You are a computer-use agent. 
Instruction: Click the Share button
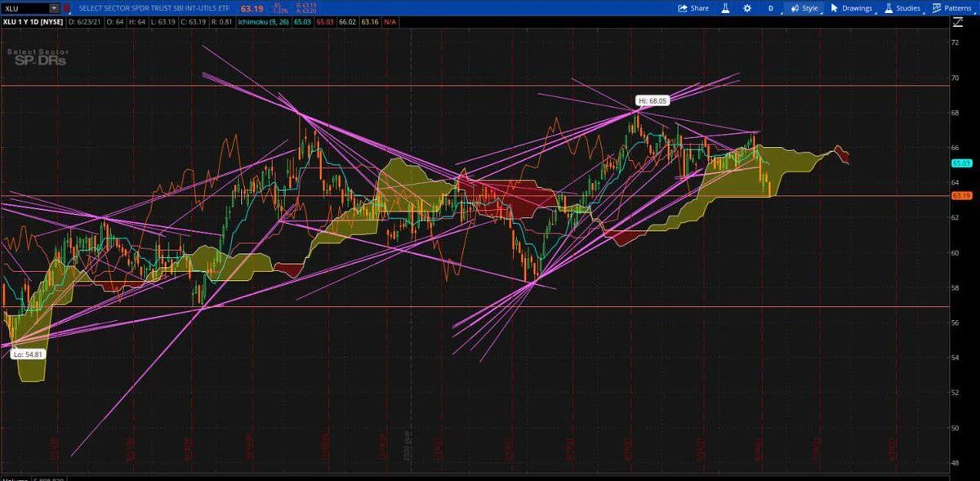pos(693,8)
